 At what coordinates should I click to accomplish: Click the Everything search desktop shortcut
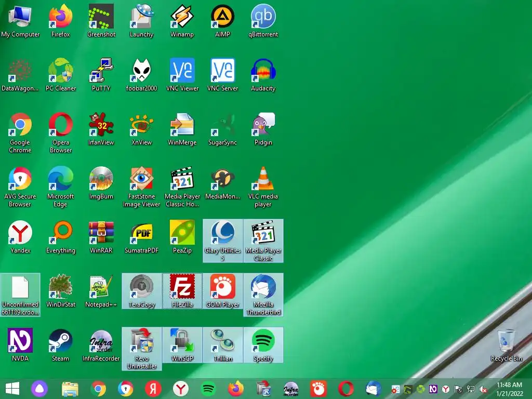tap(60, 237)
